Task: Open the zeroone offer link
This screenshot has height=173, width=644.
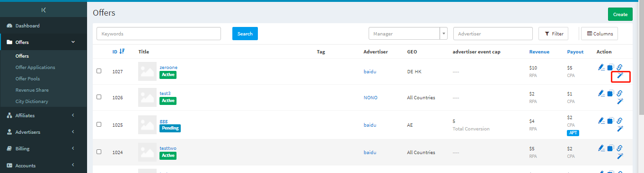Action: pos(168,67)
